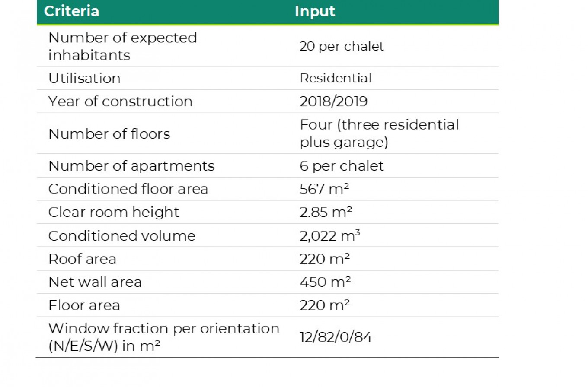Select the Conditioned floor area label
This screenshot has width=588, height=387.
(128, 189)
